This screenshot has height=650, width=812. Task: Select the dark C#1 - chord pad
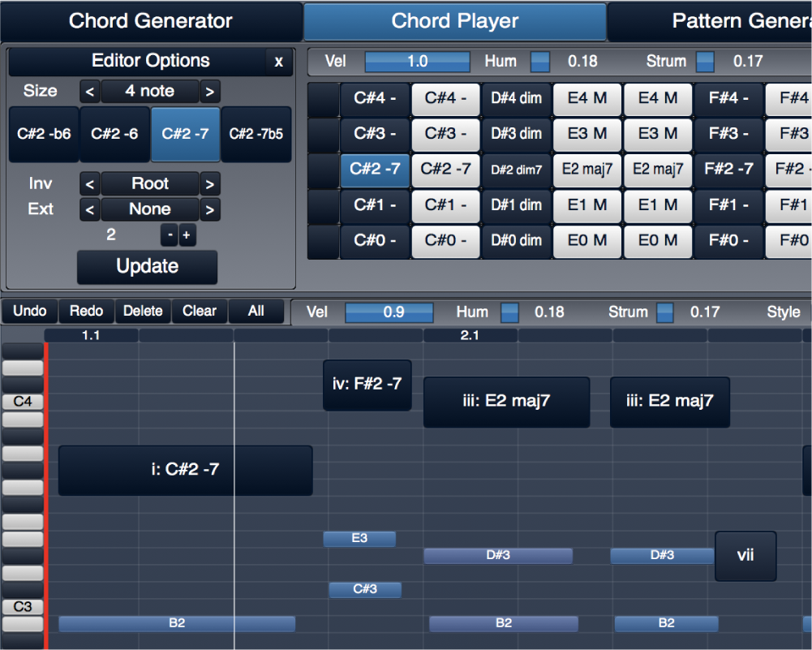pos(375,205)
